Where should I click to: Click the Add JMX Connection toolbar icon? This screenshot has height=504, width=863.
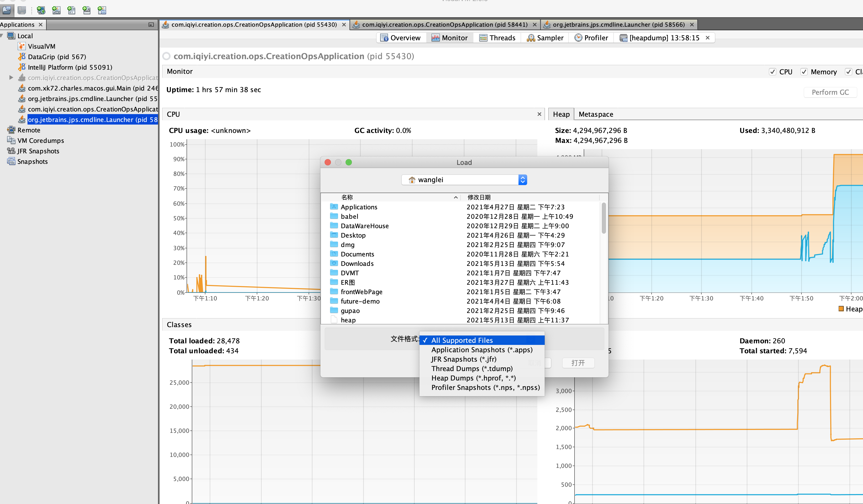[x=56, y=10]
